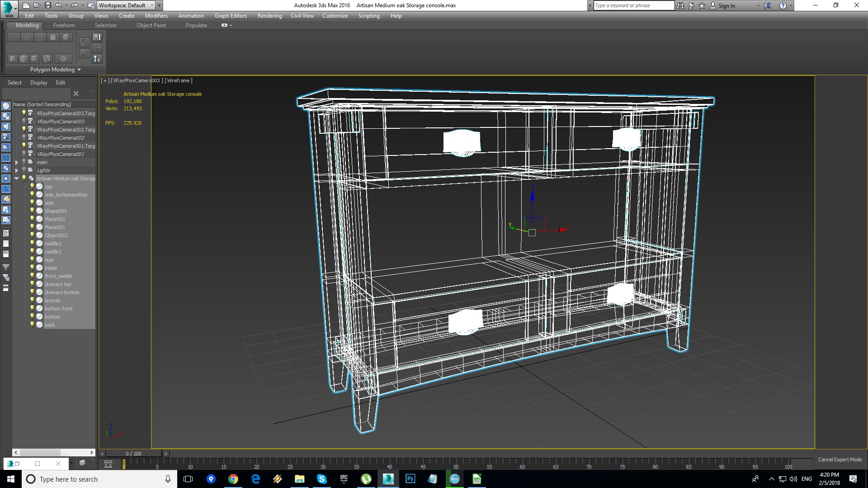Click the Scene Explorer horizontal scrollbar thumb
The image size is (868, 488).
[40, 452]
